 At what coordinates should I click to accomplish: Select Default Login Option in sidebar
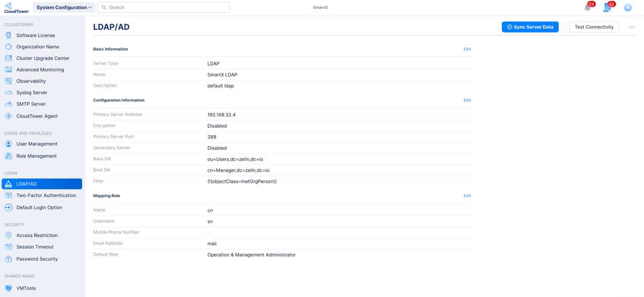[x=39, y=207]
